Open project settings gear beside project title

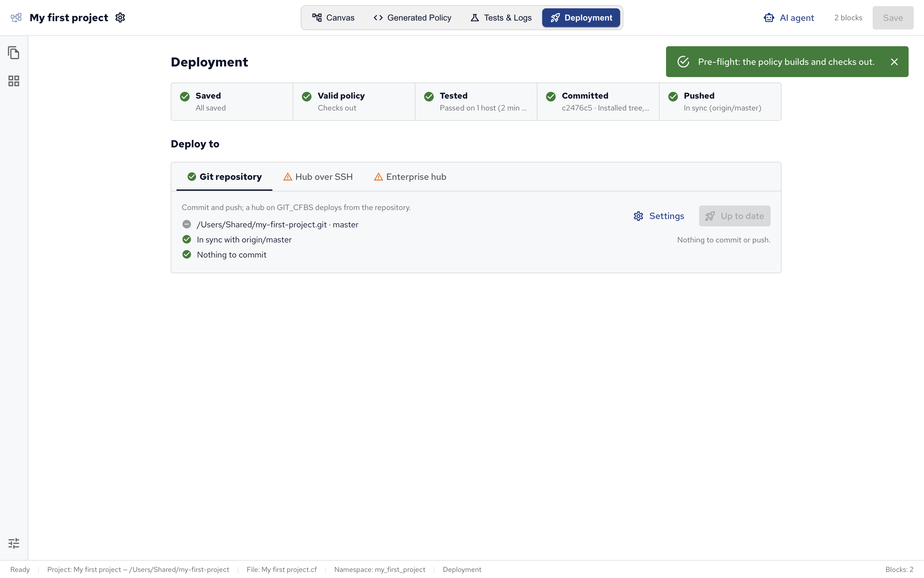[x=120, y=18]
